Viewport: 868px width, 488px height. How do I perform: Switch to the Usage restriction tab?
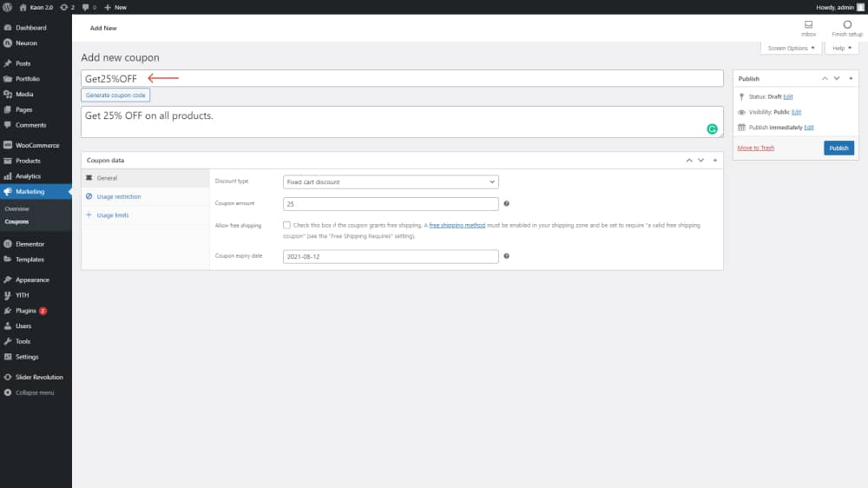pyautogui.click(x=118, y=196)
